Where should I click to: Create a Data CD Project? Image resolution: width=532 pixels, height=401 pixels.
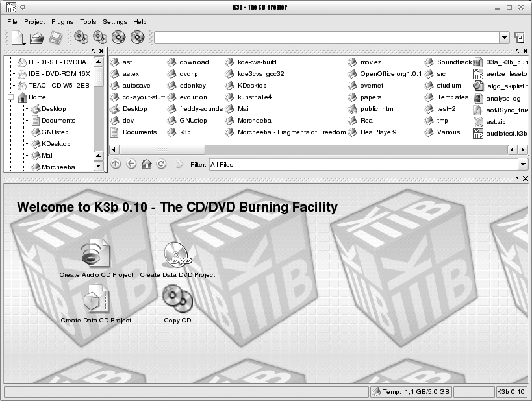[96, 304]
